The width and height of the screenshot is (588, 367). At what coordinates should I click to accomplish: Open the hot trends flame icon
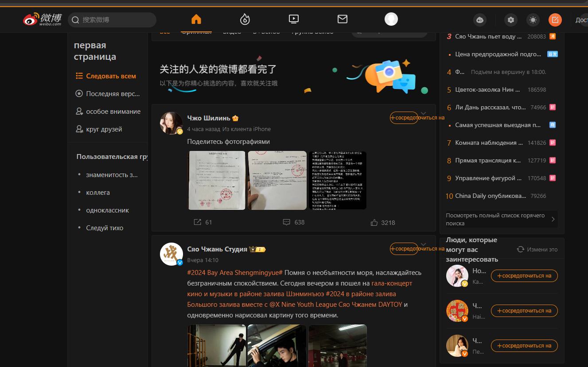point(245,19)
